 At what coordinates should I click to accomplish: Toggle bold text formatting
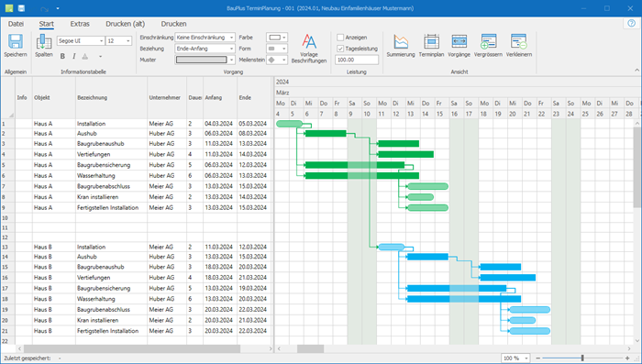(62, 56)
